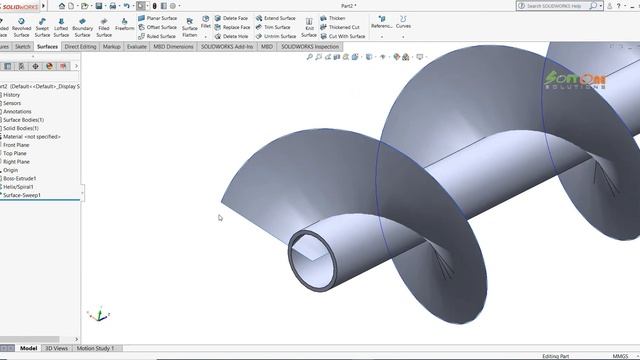The height and width of the screenshot is (360, 640).
Task: Click the Select cursor tool icon
Action: [x=140, y=6]
